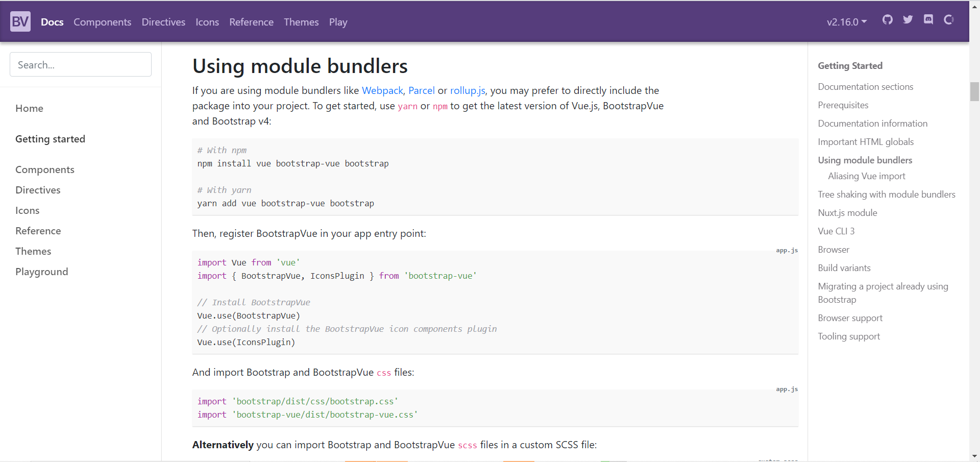Screen dimensions: 980x462
Task: Jump to Build variants section
Action: click(844, 268)
